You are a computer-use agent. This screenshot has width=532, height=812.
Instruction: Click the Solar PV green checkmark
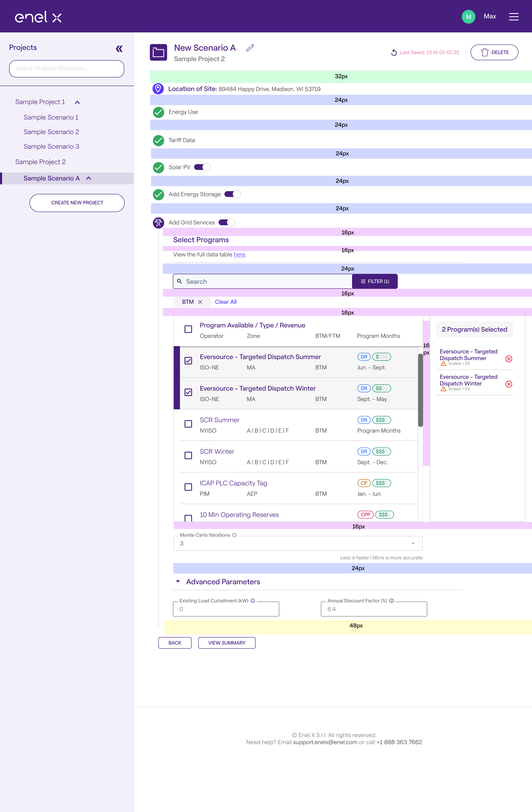click(158, 167)
